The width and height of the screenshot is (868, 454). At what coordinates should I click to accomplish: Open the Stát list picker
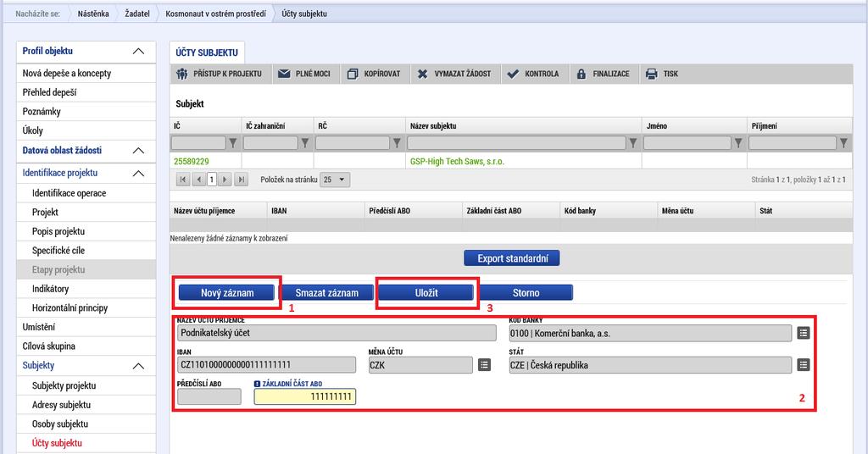pyautogui.click(x=804, y=365)
